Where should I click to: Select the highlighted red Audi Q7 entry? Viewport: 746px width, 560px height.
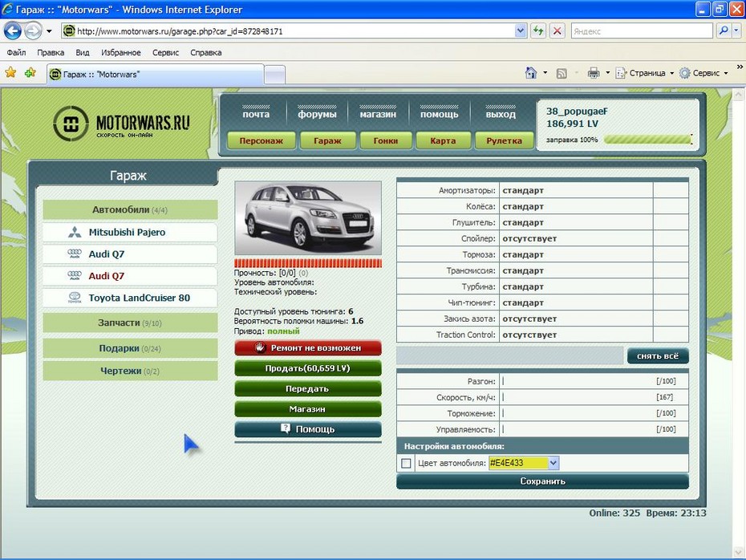click(130, 276)
